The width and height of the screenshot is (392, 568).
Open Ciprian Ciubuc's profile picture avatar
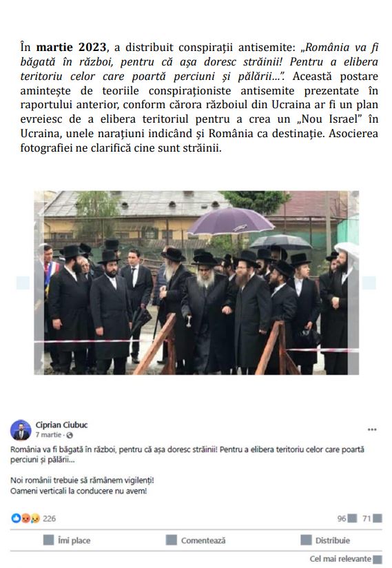[x=21, y=430]
